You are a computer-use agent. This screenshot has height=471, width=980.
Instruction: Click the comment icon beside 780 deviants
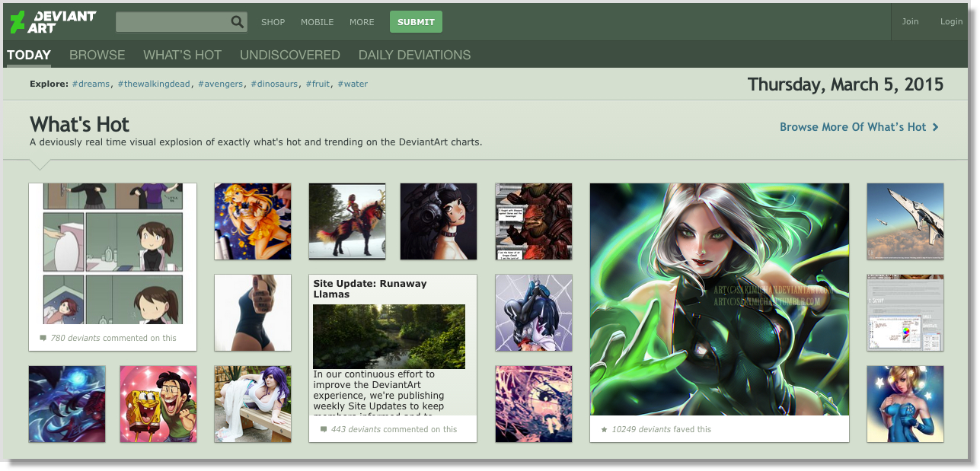click(x=43, y=338)
